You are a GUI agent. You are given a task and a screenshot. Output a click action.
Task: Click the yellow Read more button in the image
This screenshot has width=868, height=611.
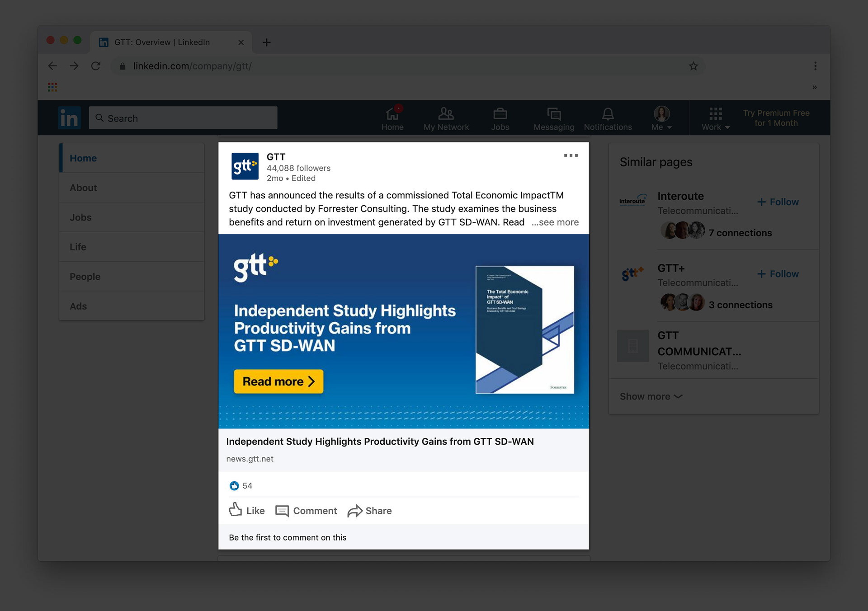(x=278, y=381)
